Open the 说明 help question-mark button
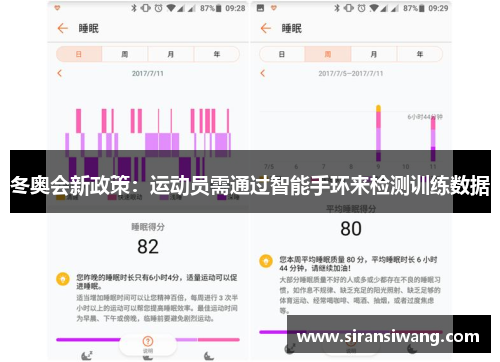Screen dimensions: 500x362 click(148, 344)
